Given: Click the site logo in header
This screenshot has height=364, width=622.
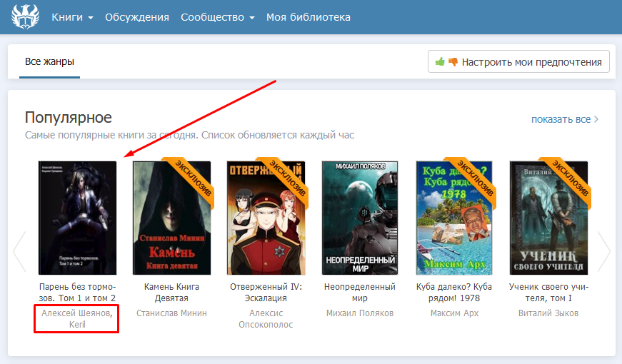Looking at the screenshot, I should (x=26, y=17).
